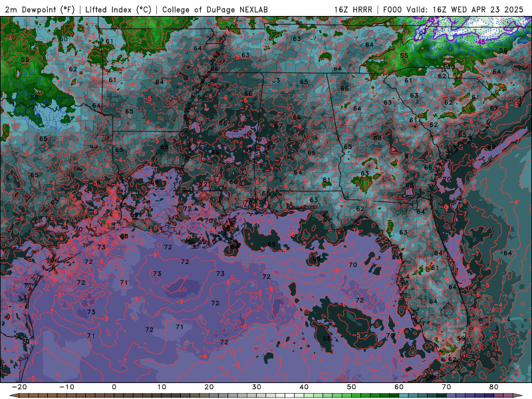Click the '70' colorbar tick label

point(446,387)
